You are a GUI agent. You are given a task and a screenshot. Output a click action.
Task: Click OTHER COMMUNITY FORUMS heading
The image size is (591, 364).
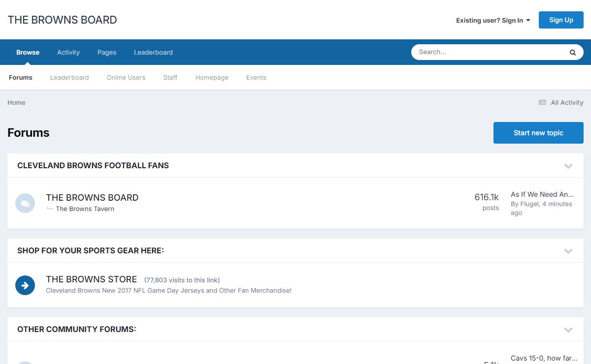click(77, 329)
